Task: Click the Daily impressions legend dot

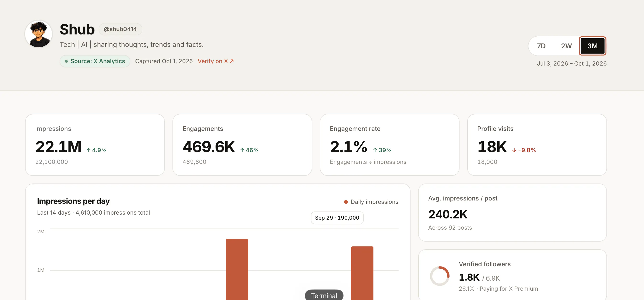Action: [x=346, y=202]
